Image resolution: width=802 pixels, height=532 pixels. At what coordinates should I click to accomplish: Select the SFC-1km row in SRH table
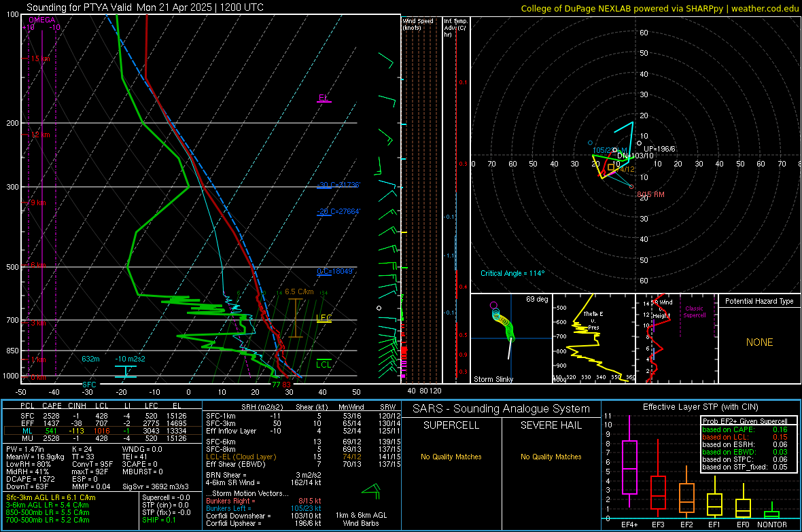click(302, 416)
